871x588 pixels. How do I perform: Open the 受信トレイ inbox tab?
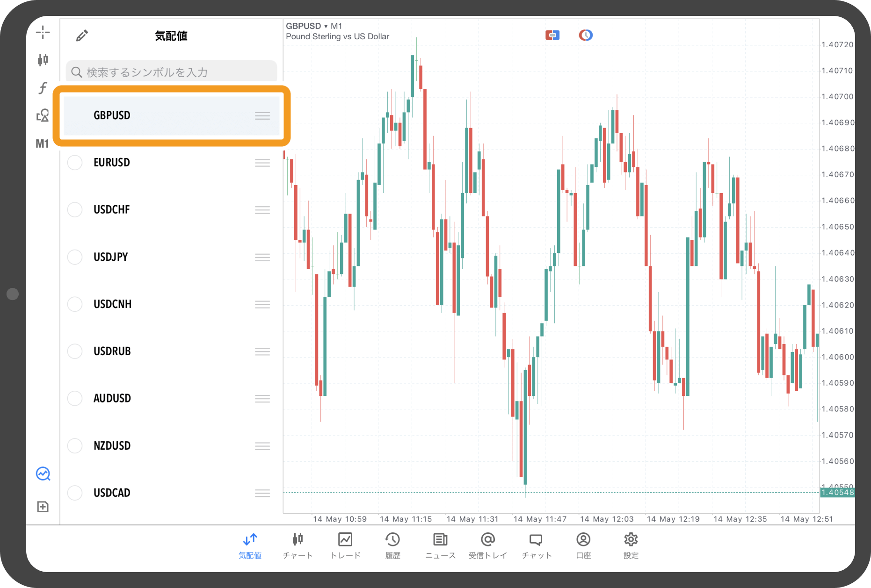pyautogui.click(x=488, y=545)
